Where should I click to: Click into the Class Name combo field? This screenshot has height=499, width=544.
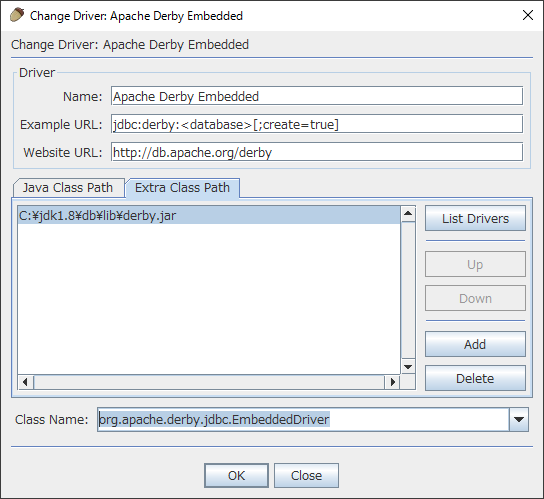pos(303,420)
